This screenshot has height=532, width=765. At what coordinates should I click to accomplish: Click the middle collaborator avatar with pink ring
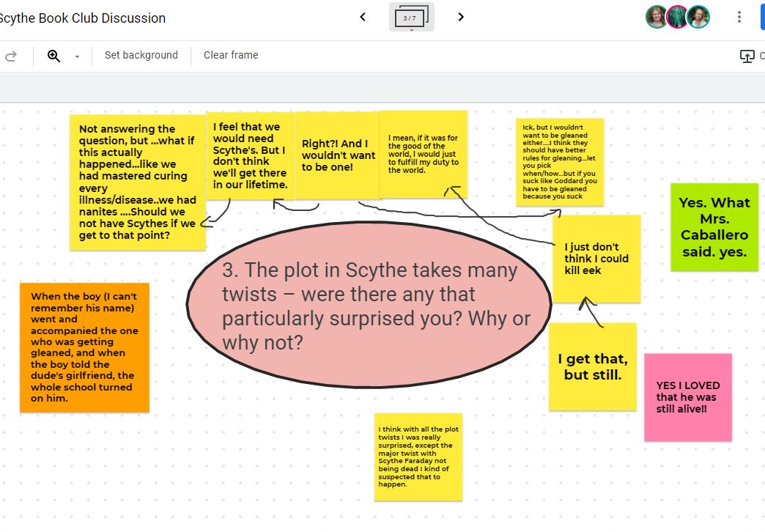[x=677, y=17]
